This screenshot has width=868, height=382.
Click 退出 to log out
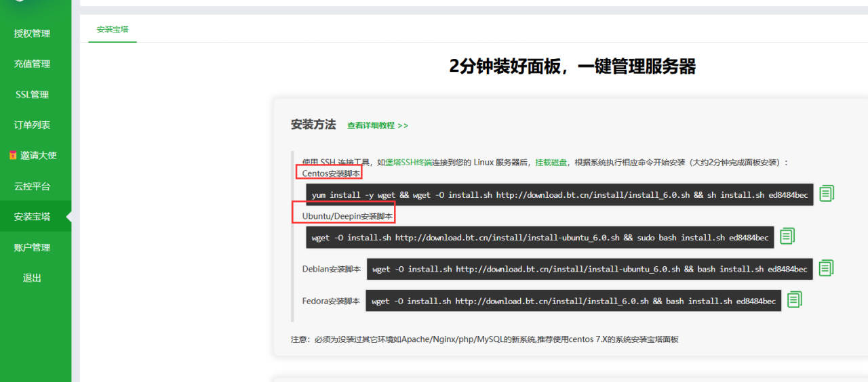point(32,278)
